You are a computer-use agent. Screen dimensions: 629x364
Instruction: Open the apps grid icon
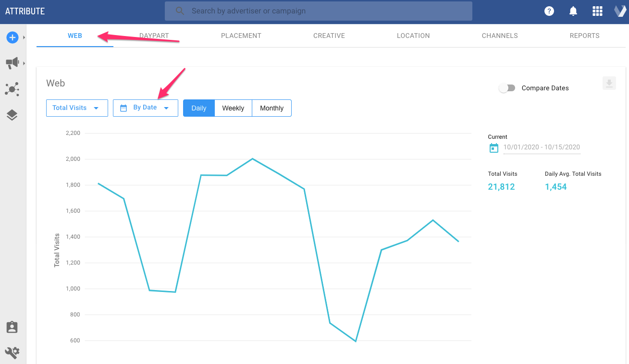pyautogui.click(x=597, y=11)
